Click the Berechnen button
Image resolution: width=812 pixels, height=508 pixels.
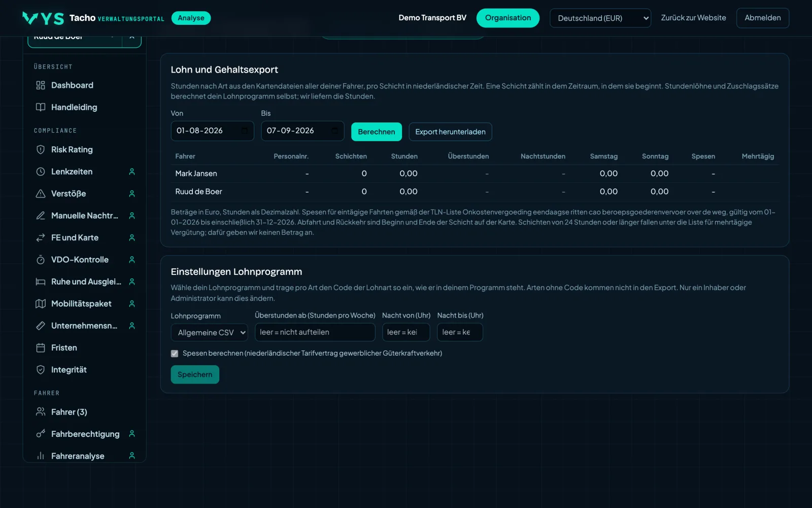[x=377, y=132]
